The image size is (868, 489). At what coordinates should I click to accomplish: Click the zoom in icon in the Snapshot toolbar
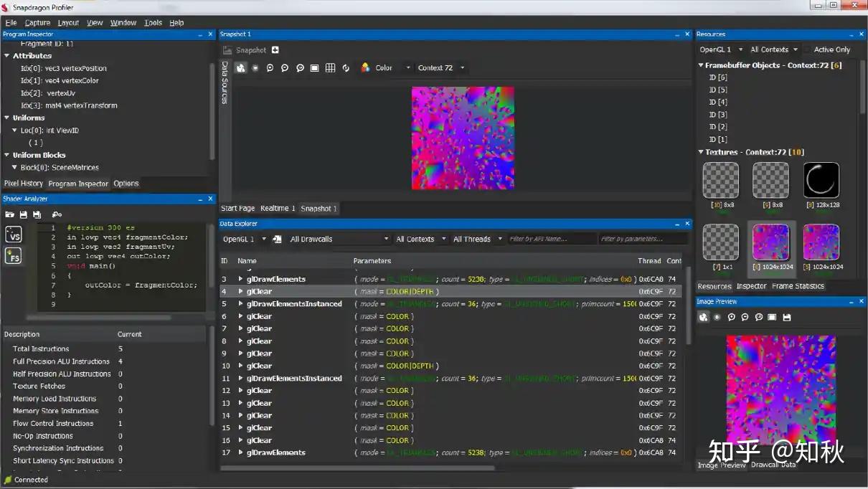(x=270, y=67)
